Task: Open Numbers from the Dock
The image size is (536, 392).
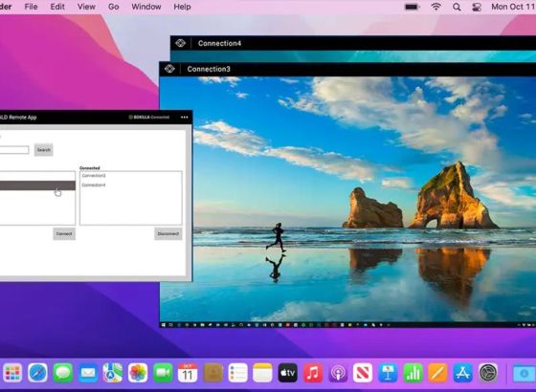Action: click(x=413, y=373)
